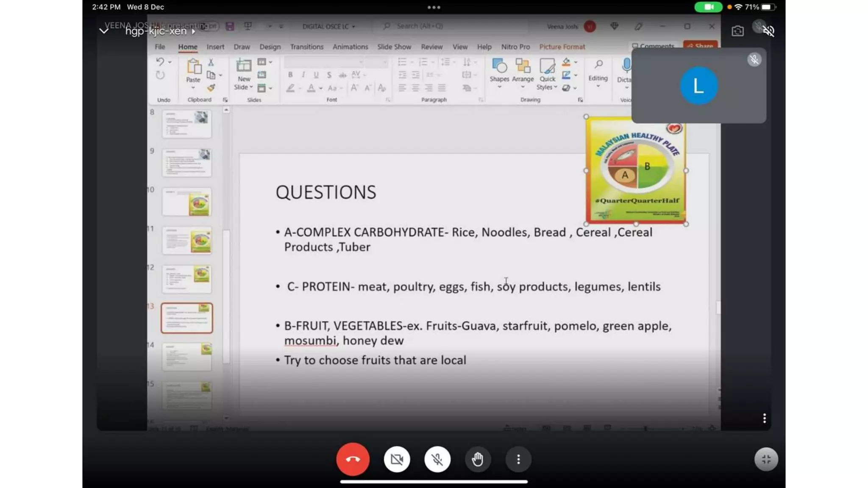The height and width of the screenshot is (488, 868).
Task: Toggle the microphone mute button
Action: coord(437,459)
